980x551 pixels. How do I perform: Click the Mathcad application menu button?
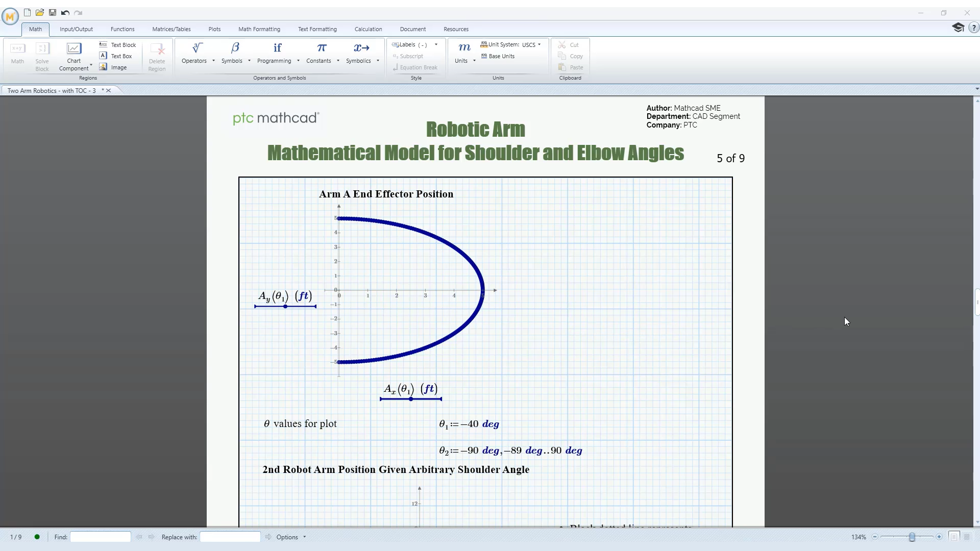click(x=10, y=16)
